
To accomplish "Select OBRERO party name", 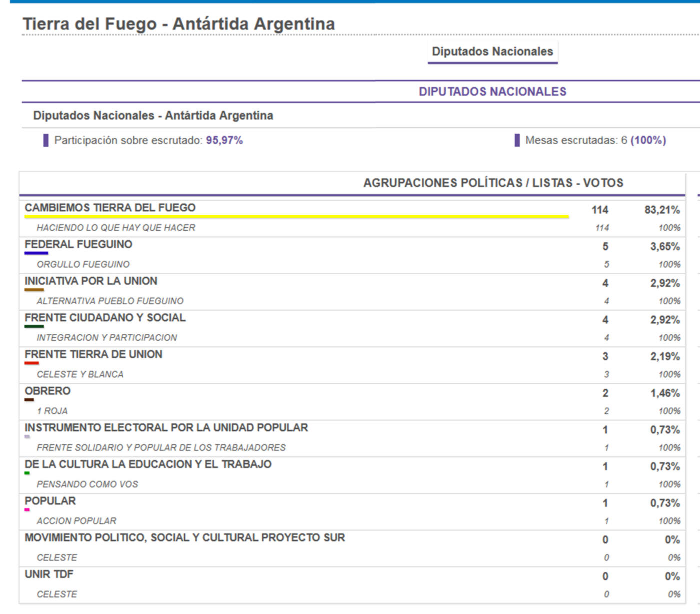I will tap(47, 391).
